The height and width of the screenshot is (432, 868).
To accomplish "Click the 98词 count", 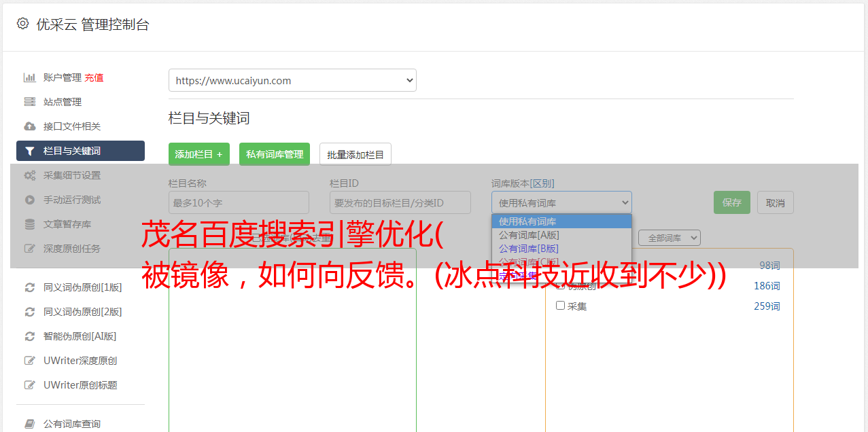I will pyautogui.click(x=769, y=266).
